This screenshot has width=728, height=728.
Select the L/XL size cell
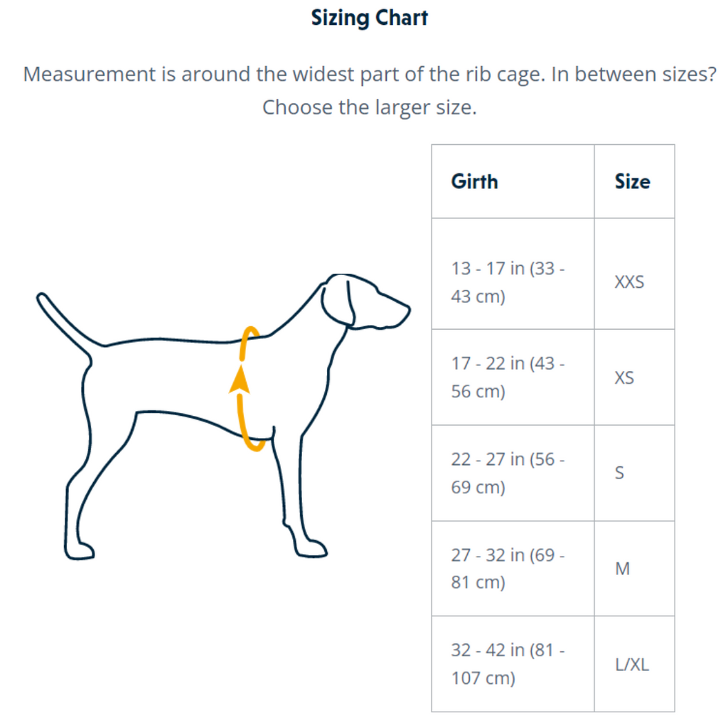tap(632, 665)
